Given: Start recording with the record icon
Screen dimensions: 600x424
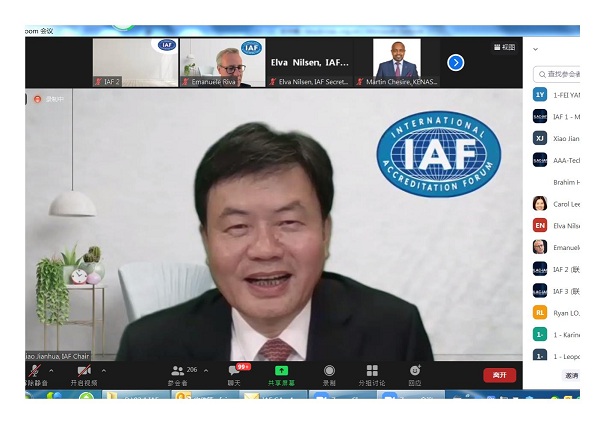Looking at the screenshot, I should [329, 371].
